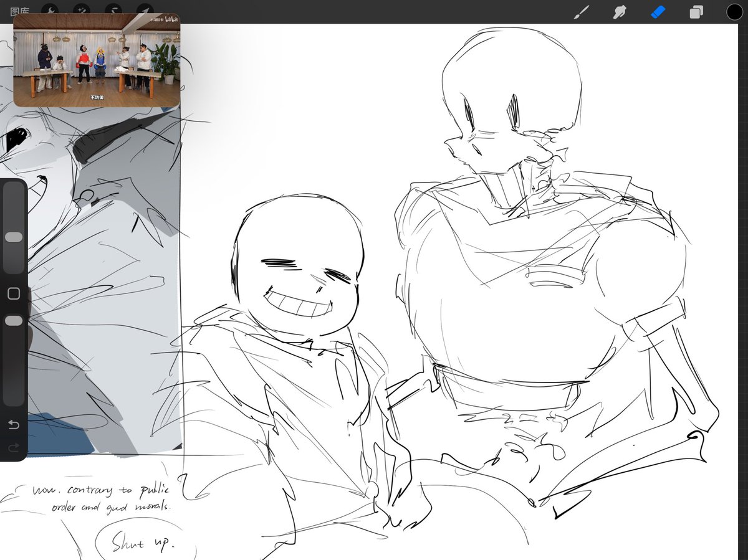This screenshot has height=560, width=748.
Task: Undo the last stroke
Action: click(x=14, y=425)
